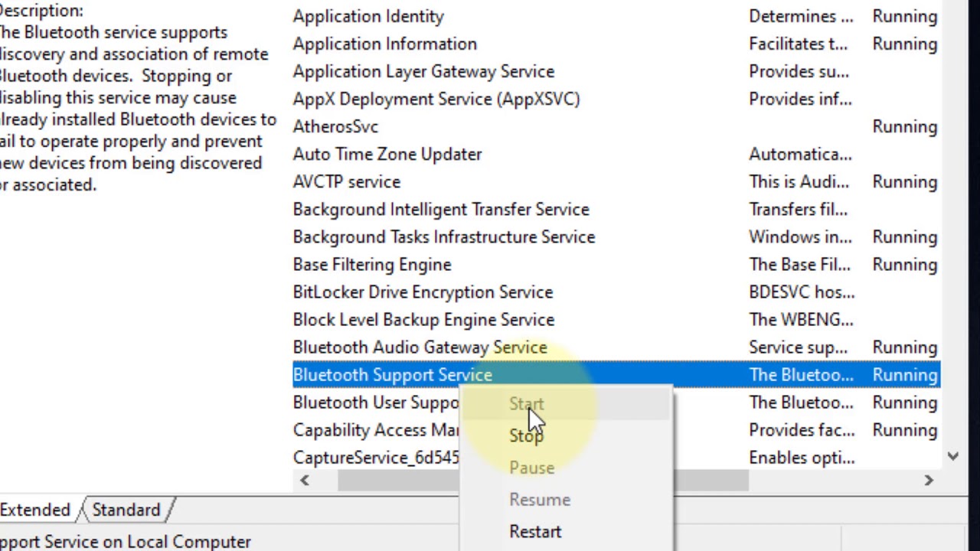Click Running status of Bluetooth Audio Gateway
The height and width of the screenshot is (551, 980).
[905, 347]
